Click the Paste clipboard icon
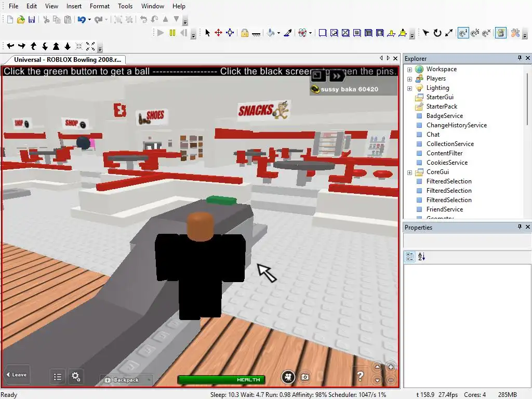Screen dimensions: 532x399 pyautogui.click(x=68, y=20)
